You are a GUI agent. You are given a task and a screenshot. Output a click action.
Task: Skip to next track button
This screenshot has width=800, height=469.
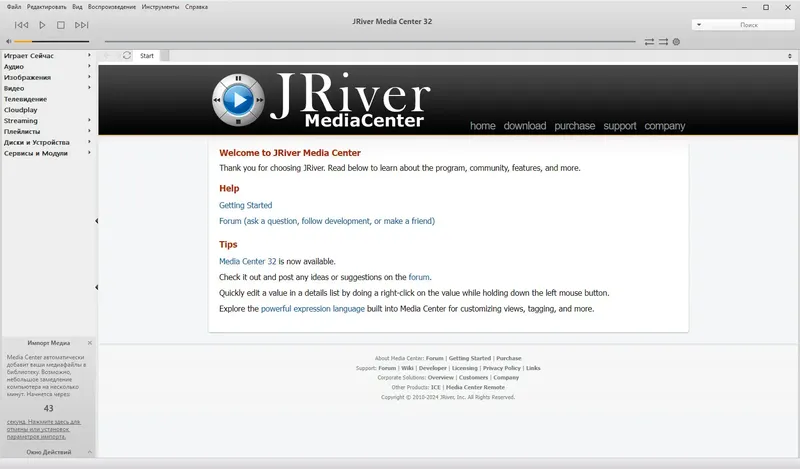coord(82,25)
